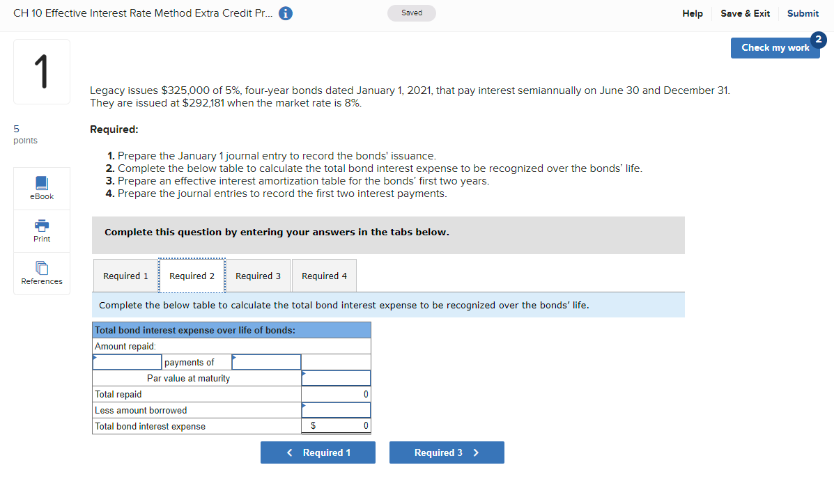The image size is (834, 504).
Task: Click the Total repaid value cell
Action: (336, 394)
